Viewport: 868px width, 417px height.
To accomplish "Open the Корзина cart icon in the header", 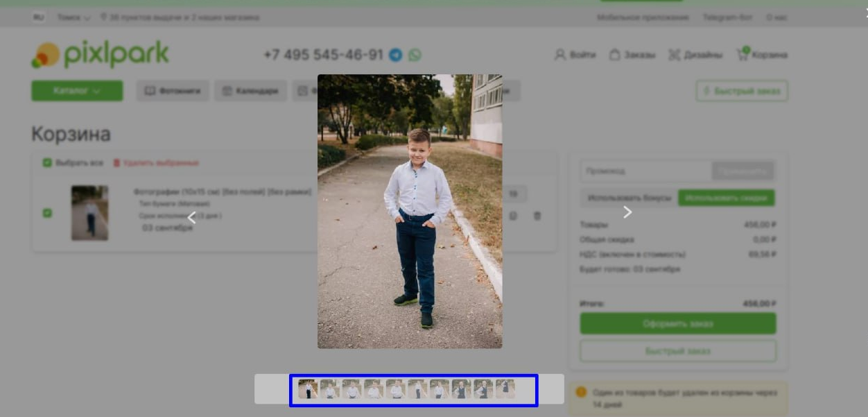I will [762, 54].
